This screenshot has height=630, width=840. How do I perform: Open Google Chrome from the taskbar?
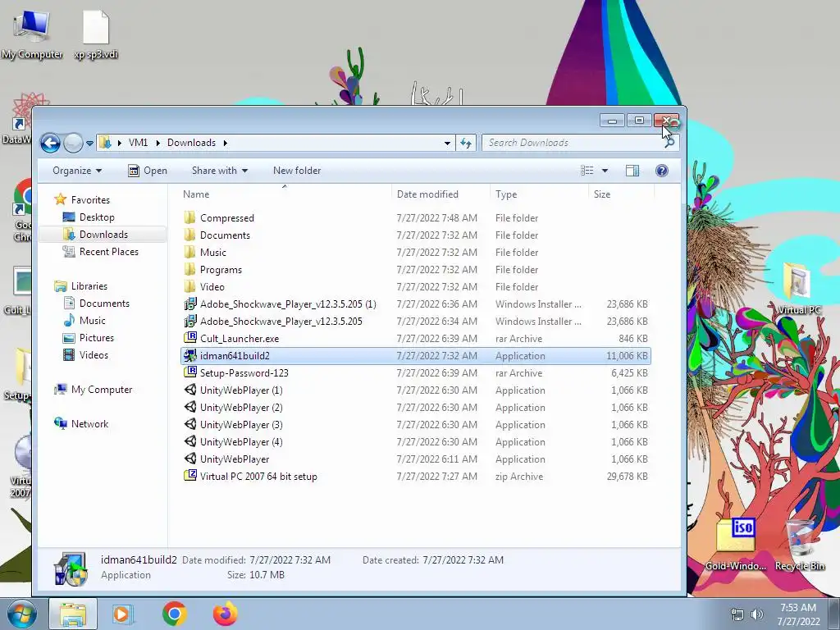point(174,614)
